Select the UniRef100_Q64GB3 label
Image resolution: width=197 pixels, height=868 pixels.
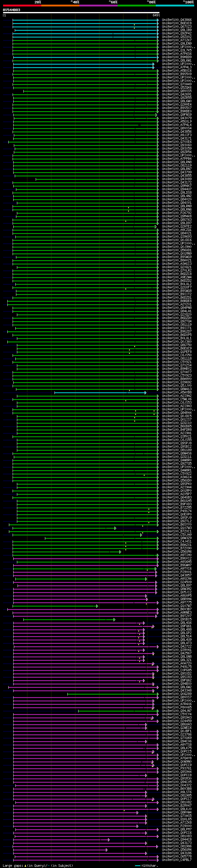pos(177,497)
